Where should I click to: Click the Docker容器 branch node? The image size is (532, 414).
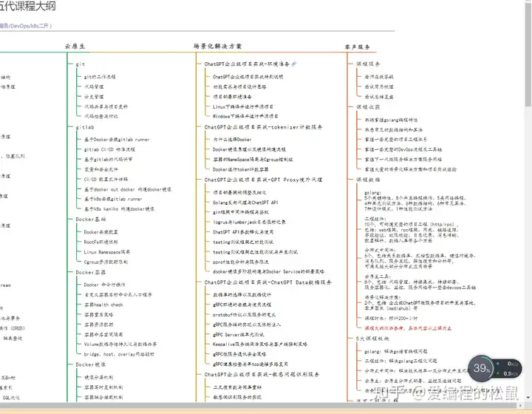click(91, 272)
